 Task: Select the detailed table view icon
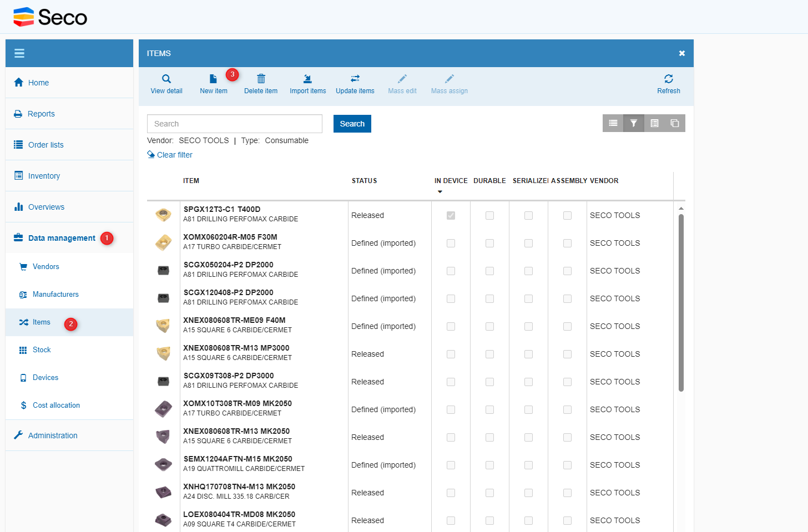[654, 123]
